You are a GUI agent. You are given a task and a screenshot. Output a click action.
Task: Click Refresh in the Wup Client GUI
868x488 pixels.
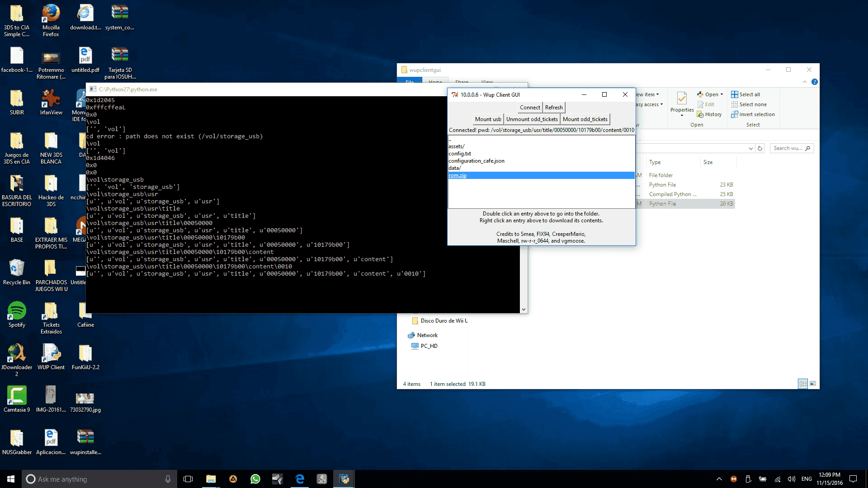click(x=554, y=108)
